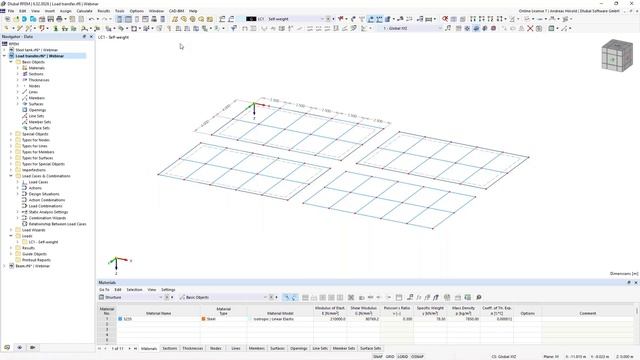Screen dimensions: 640x360
Task: Switch to the Member Sets table tab
Action: 344,349
